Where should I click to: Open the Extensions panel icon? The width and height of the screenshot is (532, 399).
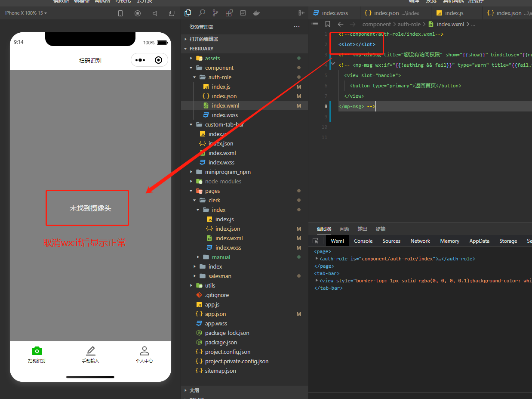pyautogui.click(x=229, y=13)
